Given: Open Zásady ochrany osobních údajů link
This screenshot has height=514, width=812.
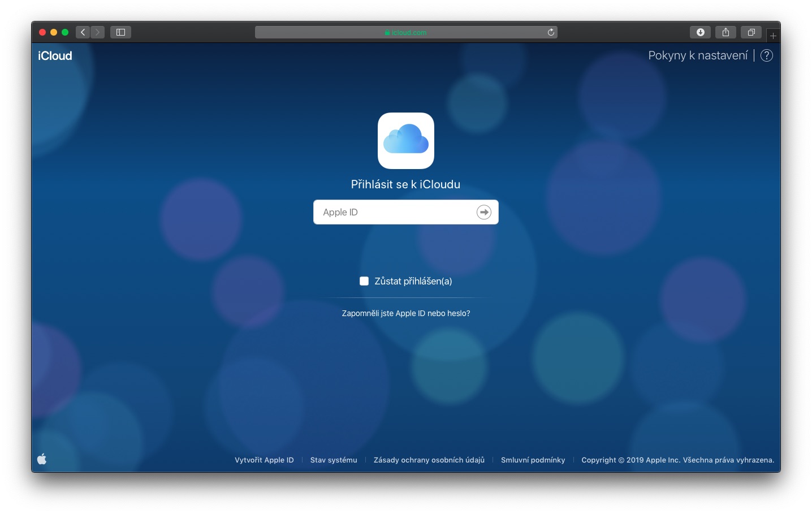Looking at the screenshot, I should pos(429,460).
